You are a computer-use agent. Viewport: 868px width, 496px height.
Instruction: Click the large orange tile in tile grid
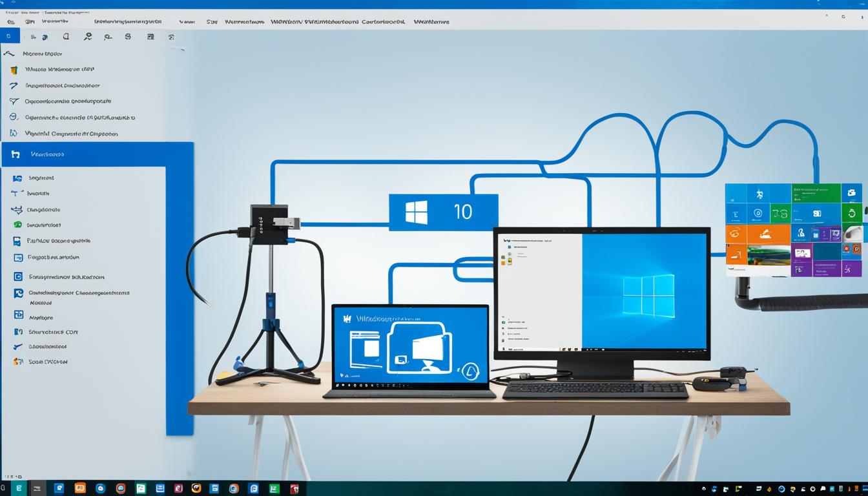tap(769, 234)
